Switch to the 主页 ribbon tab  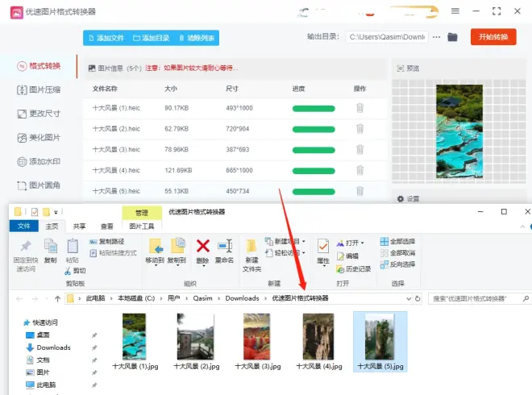52,227
